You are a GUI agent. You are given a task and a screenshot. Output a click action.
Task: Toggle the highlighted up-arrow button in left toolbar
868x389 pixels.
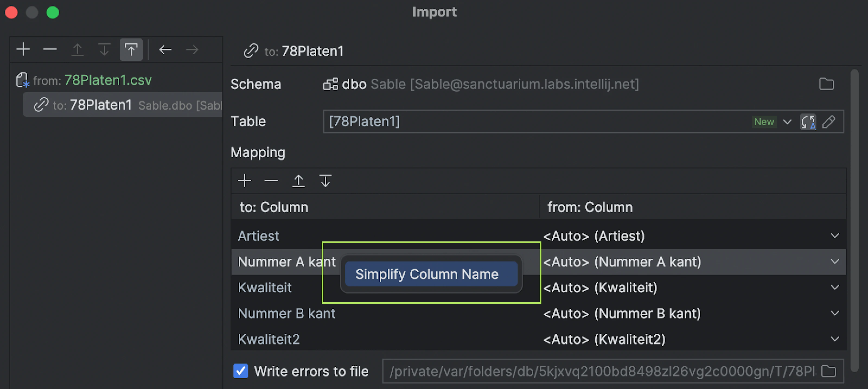131,50
